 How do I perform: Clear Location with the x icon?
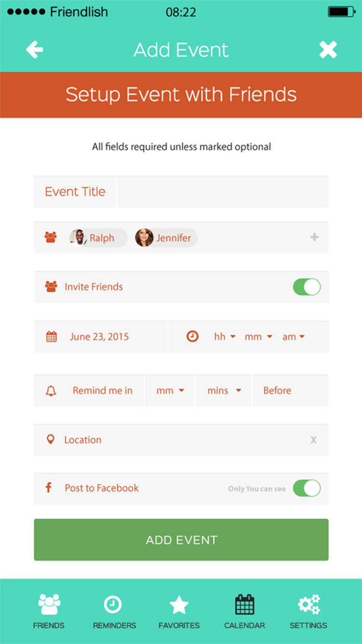click(x=314, y=440)
